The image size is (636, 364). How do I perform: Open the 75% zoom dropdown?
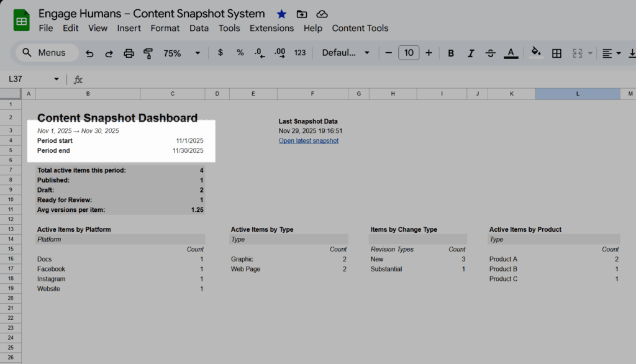[181, 53]
